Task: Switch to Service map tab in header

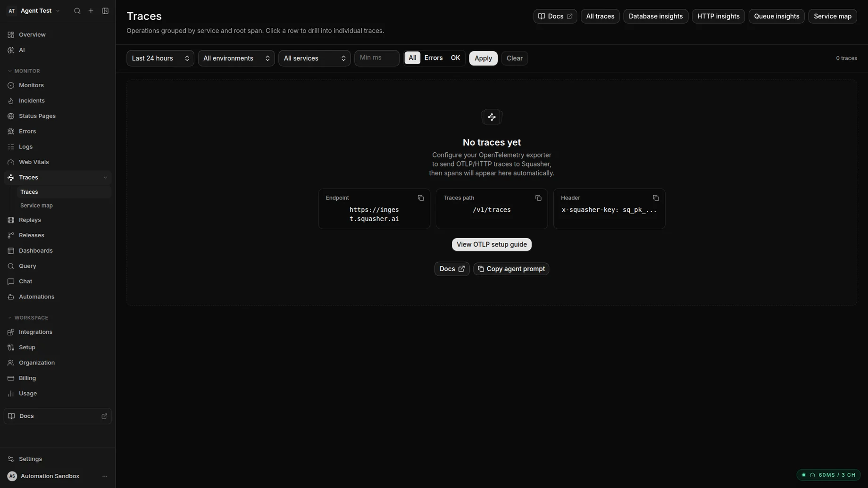Action: [x=833, y=17]
